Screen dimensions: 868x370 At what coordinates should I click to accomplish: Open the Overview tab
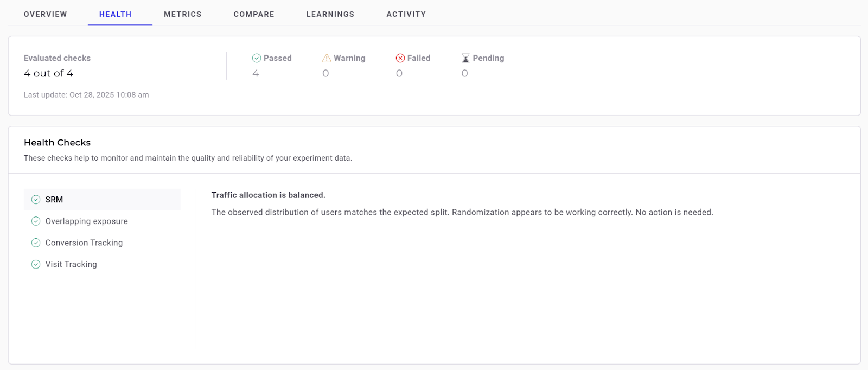(46, 14)
